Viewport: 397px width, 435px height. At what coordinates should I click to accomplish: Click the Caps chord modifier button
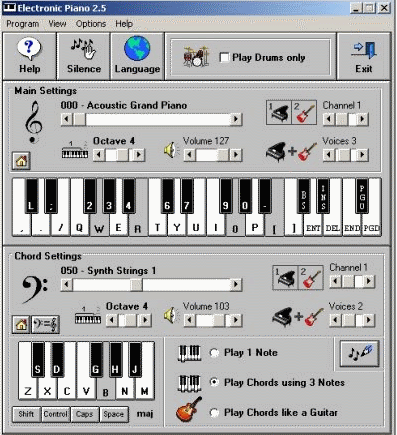pyautogui.click(x=84, y=414)
